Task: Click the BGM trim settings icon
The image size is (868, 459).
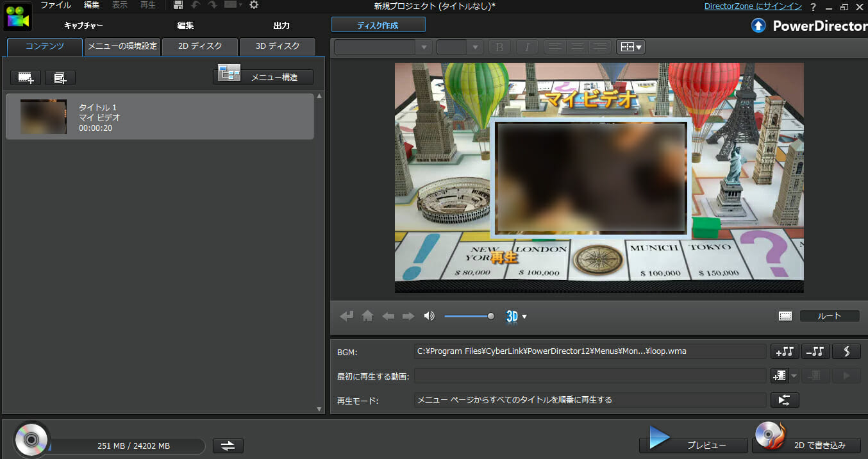Action: [x=846, y=351]
